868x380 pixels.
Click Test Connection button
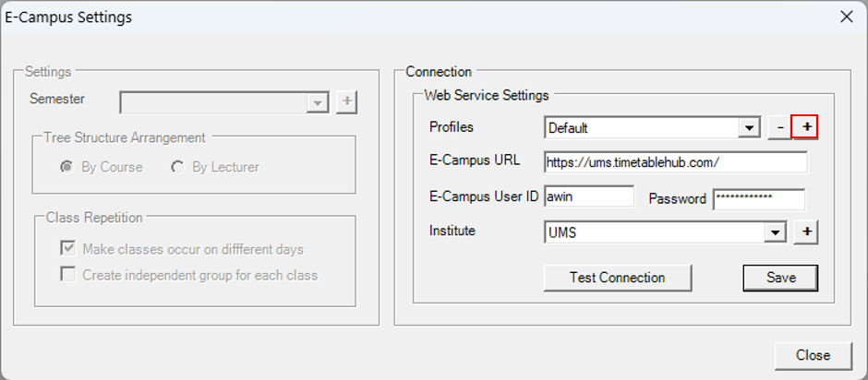(x=618, y=278)
